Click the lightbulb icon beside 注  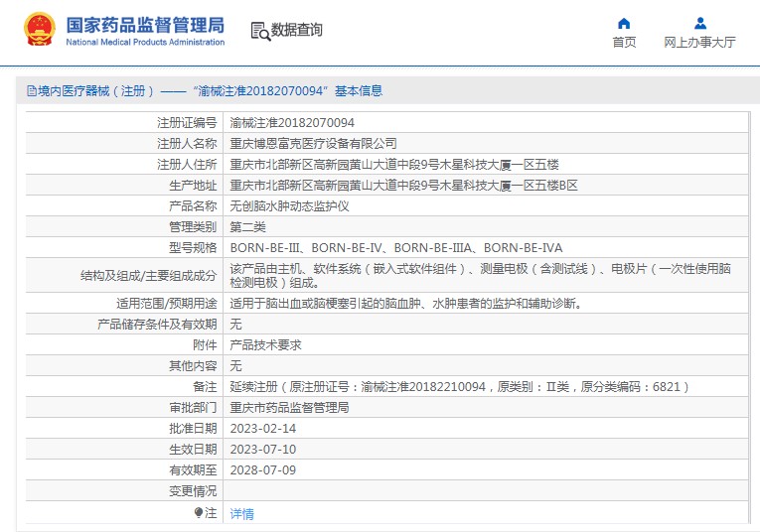pos(199,512)
